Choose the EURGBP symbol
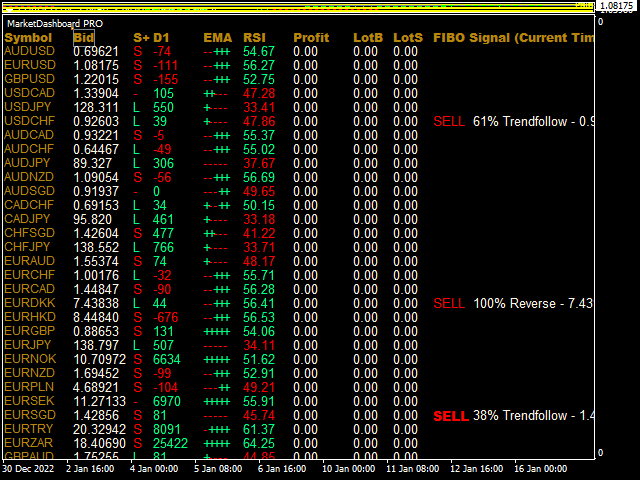This screenshot has height=480, width=640. click(x=29, y=331)
